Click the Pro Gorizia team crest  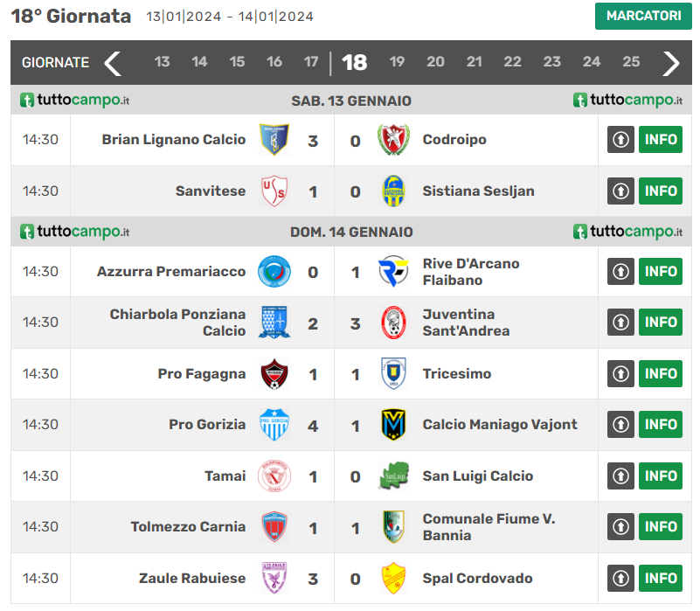point(274,425)
